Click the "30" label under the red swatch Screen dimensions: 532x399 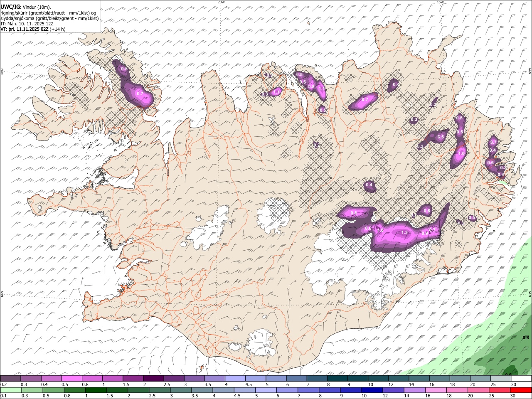pyautogui.click(x=512, y=396)
